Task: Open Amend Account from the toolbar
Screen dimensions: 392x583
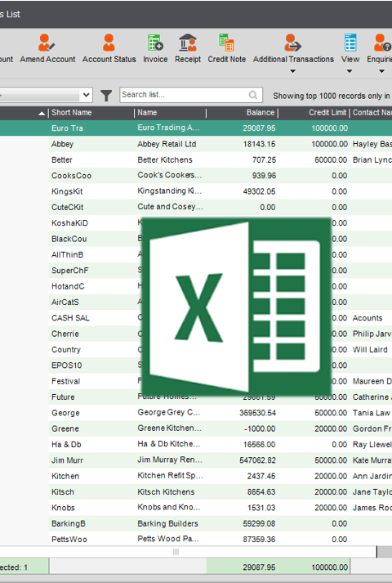Action: [x=47, y=48]
